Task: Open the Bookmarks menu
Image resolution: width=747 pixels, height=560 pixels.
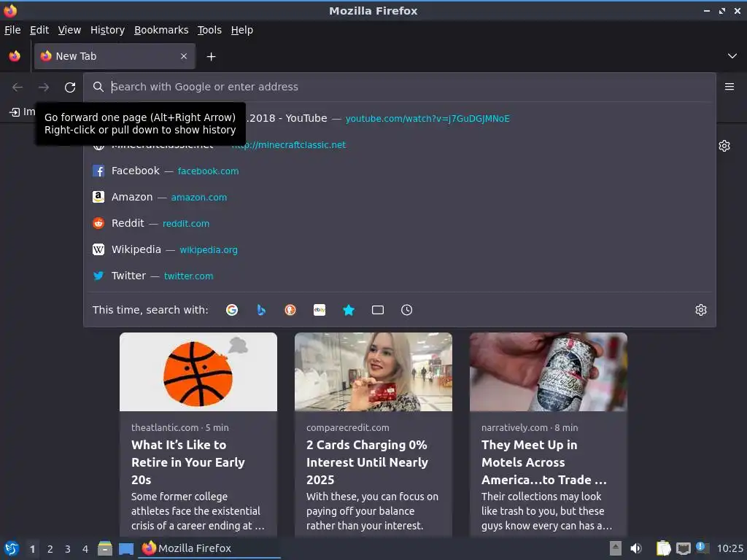Action: click(x=161, y=30)
